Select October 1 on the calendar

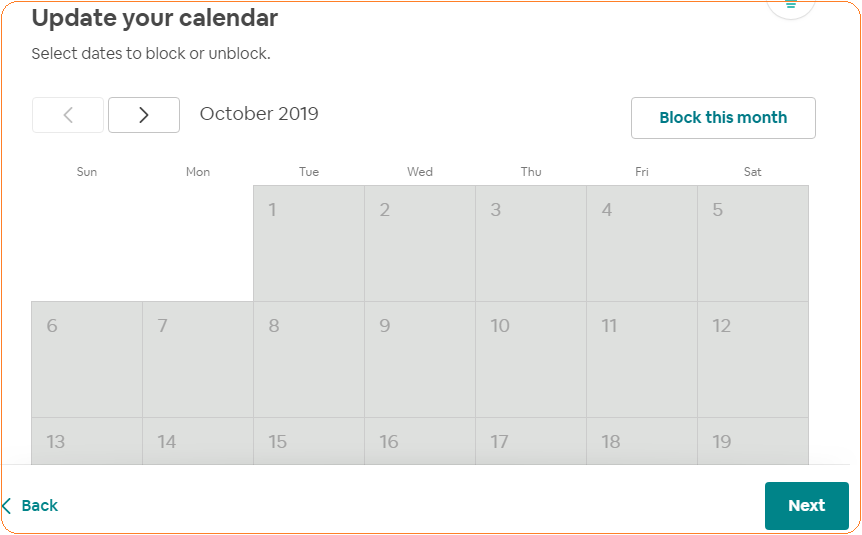(x=309, y=243)
